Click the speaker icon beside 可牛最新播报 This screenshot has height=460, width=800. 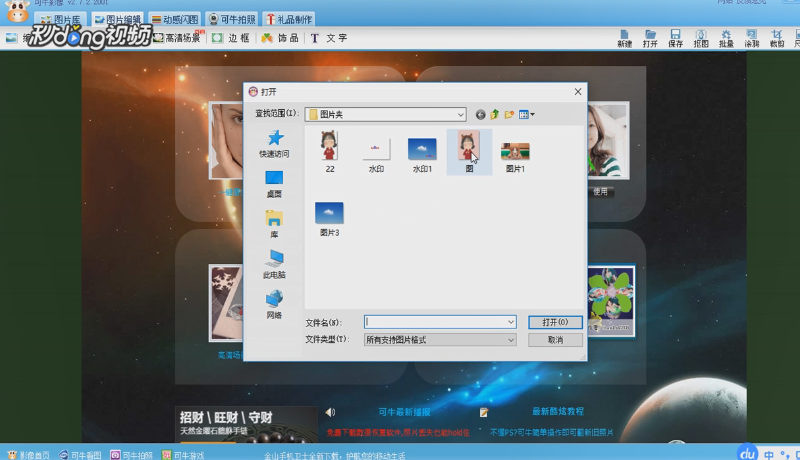coord(331,412)
